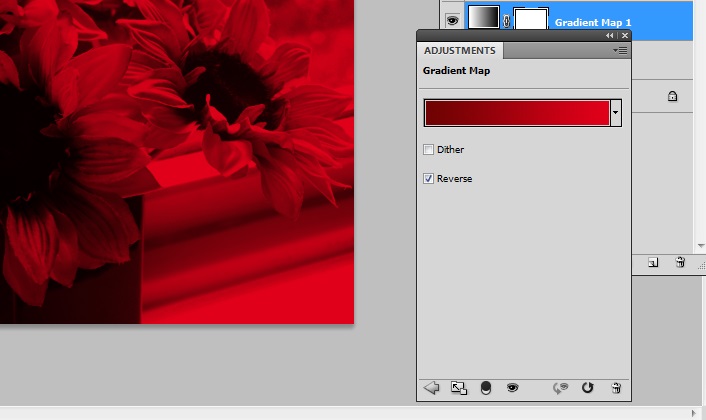706x420 pixels.
Task: Click the layer mask link chain icon
Action: 506,20
